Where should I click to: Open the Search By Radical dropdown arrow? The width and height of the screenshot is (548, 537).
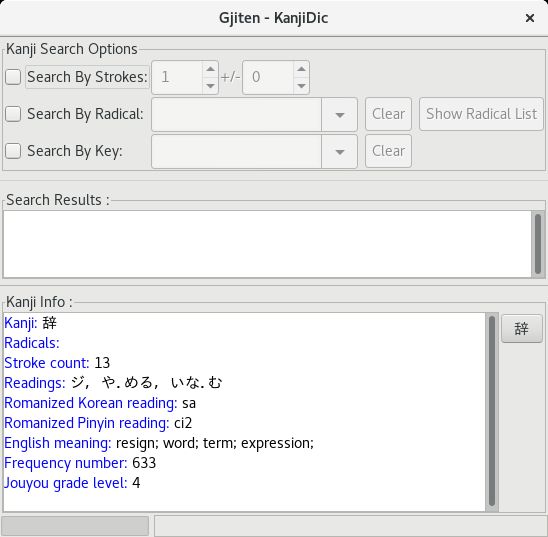pos(340,115)
